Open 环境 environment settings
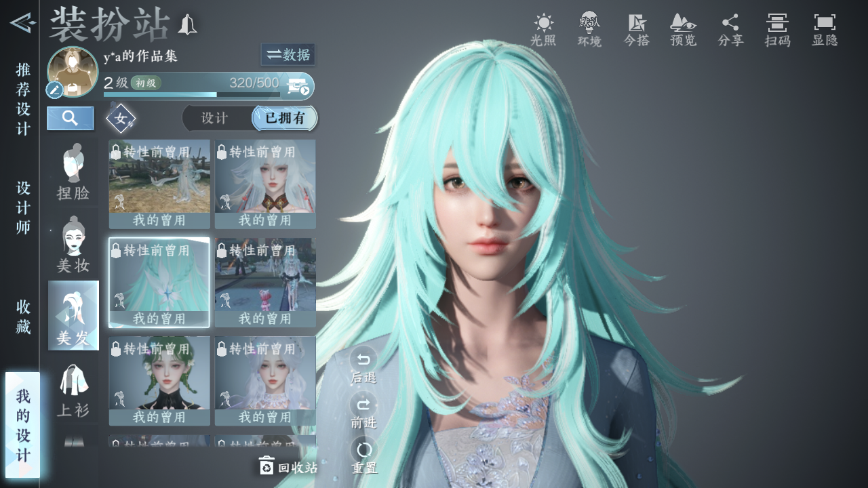This screenshot has width=868, height=488. (589, 30)
